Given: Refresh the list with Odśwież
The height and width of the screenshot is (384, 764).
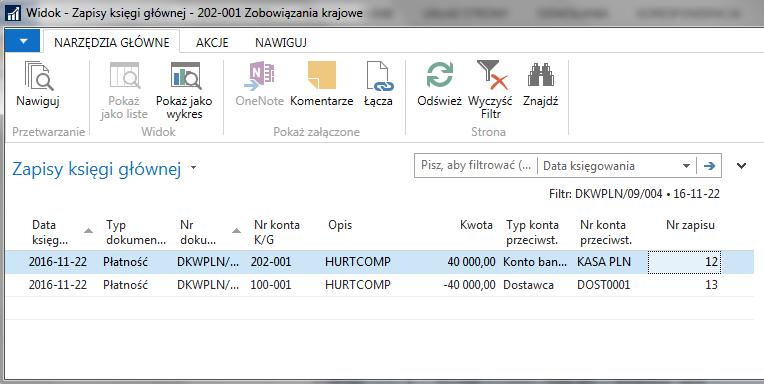Looking at the screenshot, I should pos(439,84).
